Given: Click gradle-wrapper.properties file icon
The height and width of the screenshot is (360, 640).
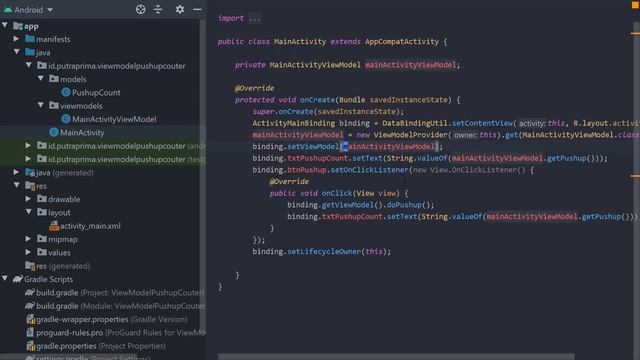Looking at the screenshot, I should click(31, 319).
